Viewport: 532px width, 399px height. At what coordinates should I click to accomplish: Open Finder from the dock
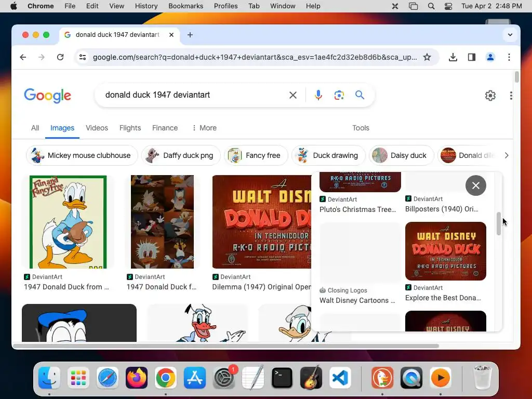tap(49, 378)
